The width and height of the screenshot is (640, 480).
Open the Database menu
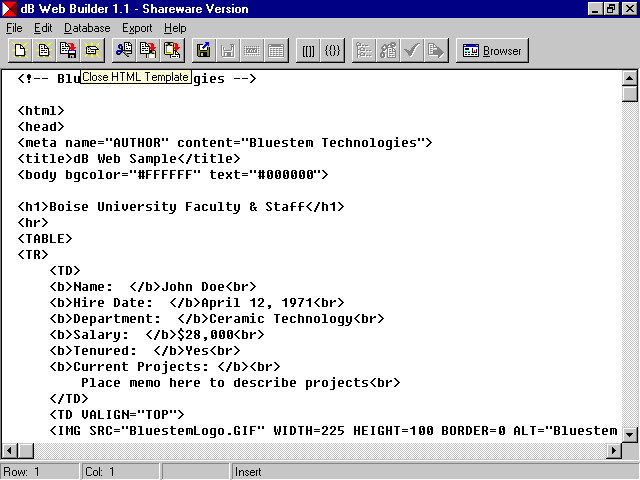click(x=87, y=28)
